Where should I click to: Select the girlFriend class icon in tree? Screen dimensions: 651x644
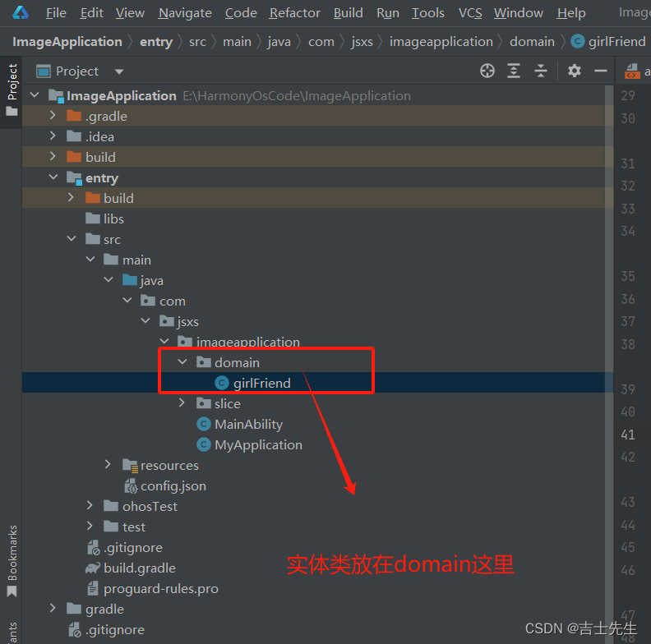[x=222, y=383]
